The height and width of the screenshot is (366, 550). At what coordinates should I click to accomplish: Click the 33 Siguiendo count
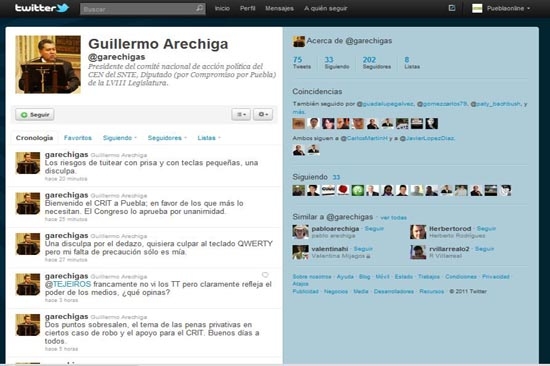pyautogui.click(x=337, y=62)
